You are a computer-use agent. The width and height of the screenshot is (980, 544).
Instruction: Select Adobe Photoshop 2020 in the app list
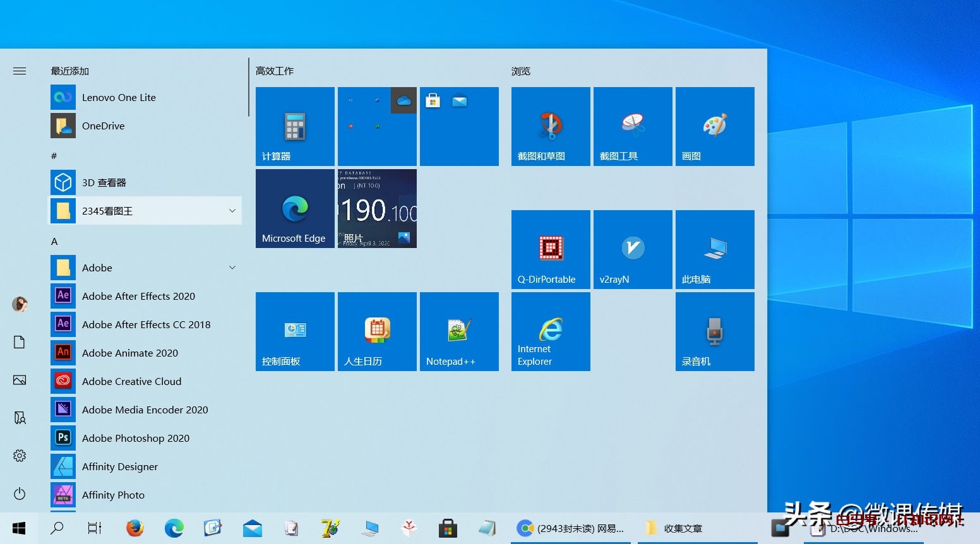136,438
